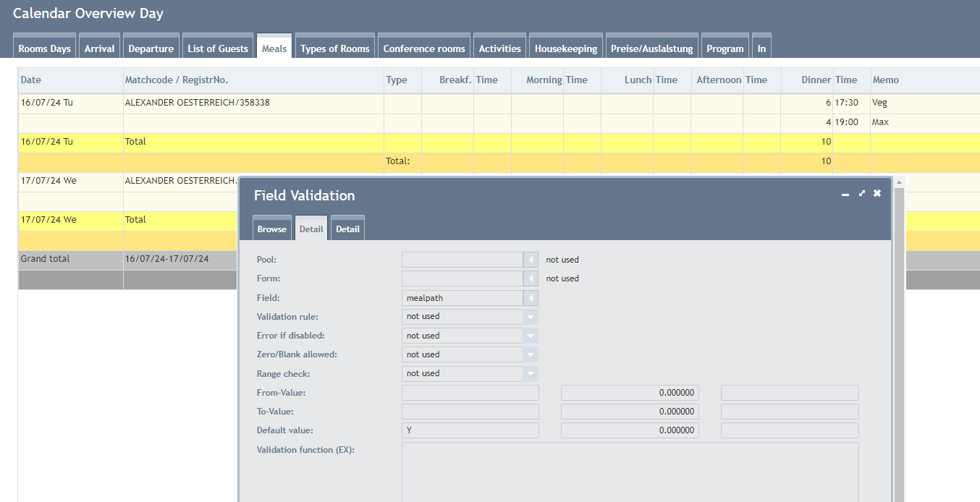Expand the Validation rule dropdown
Image resolution: width=980 pixels, height=502 pixels.
click(531, 316)
